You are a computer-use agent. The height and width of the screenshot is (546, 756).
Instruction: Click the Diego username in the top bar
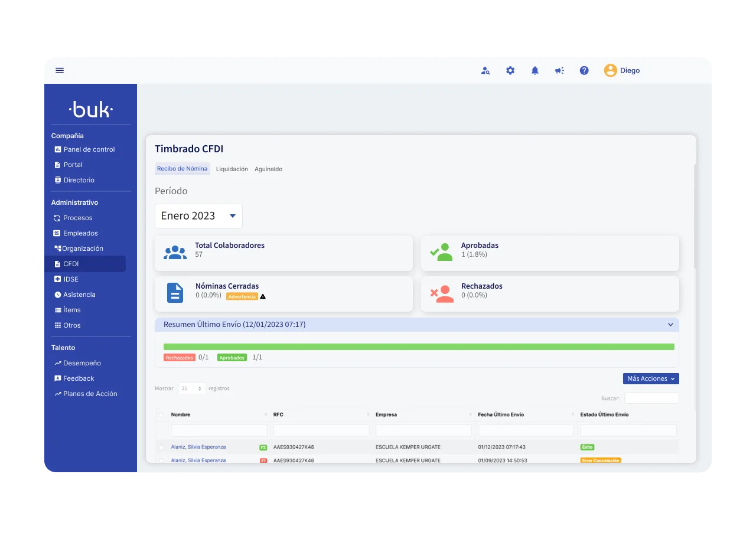(x=630, y=70)
